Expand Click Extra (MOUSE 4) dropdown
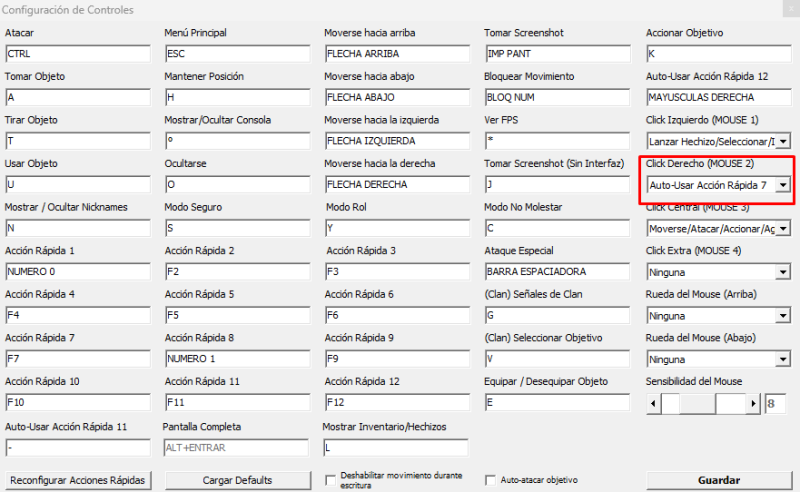Image resolution: width=800 pixels, height=492 pixels. [783, 272]
